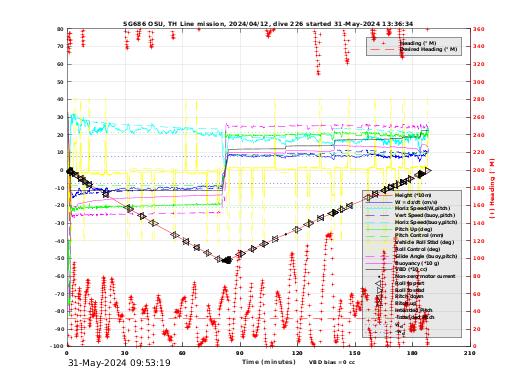This screenshot has height=390, width=520.
Task: Click the Time (minutes) x-axis label
Action: [x=269, y=362]
